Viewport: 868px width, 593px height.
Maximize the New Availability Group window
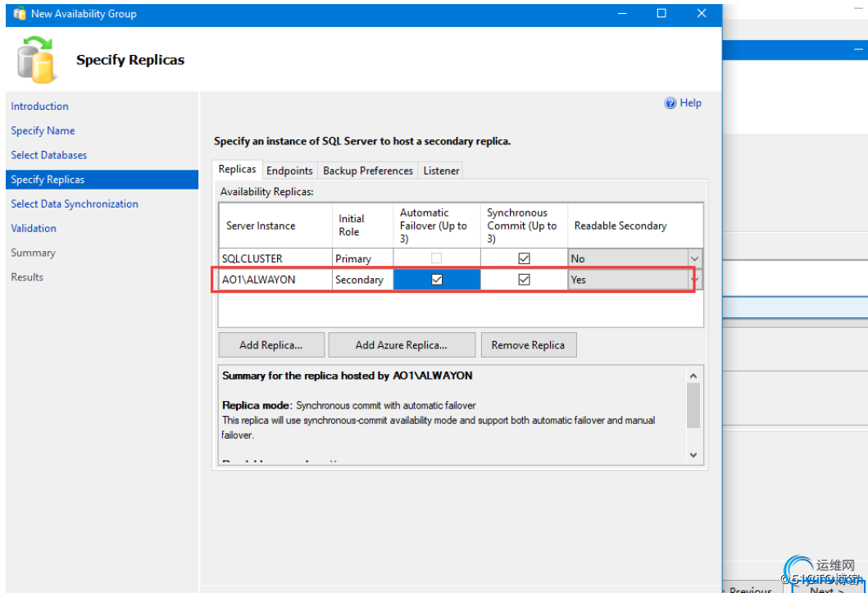point(661,14)
